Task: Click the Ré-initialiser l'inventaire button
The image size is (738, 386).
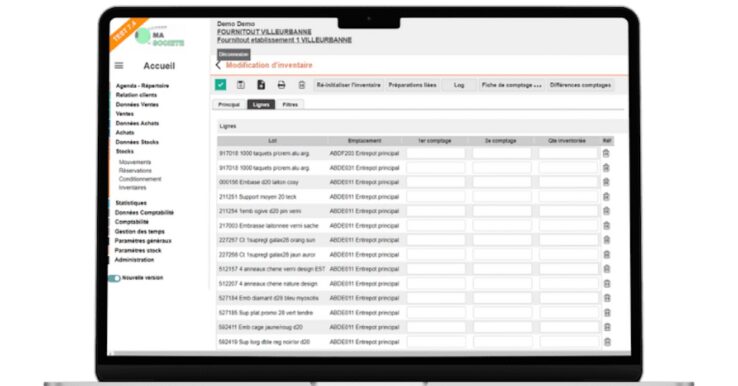Action: (348, 85)
